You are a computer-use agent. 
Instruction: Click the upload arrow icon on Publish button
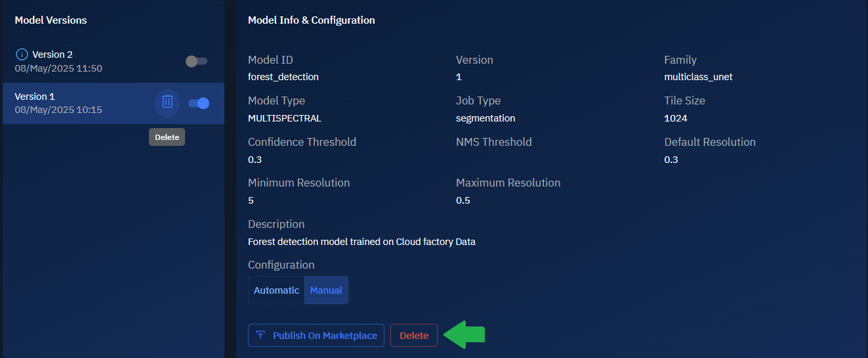(260, 336)
